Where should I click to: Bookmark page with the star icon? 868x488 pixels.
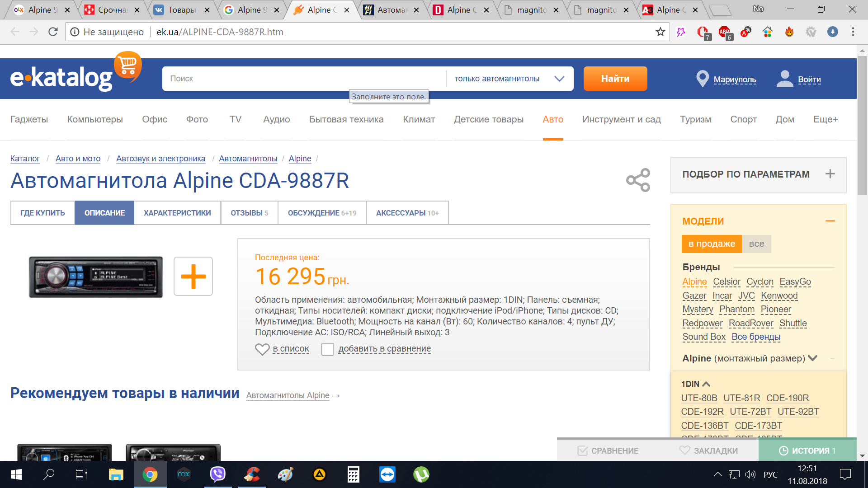click(660, 32)
